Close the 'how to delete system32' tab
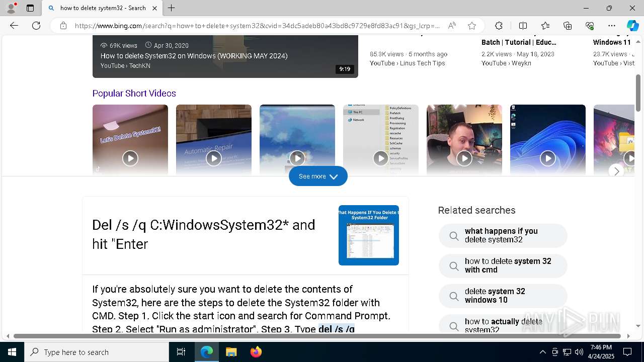 [x=154, y=8]
